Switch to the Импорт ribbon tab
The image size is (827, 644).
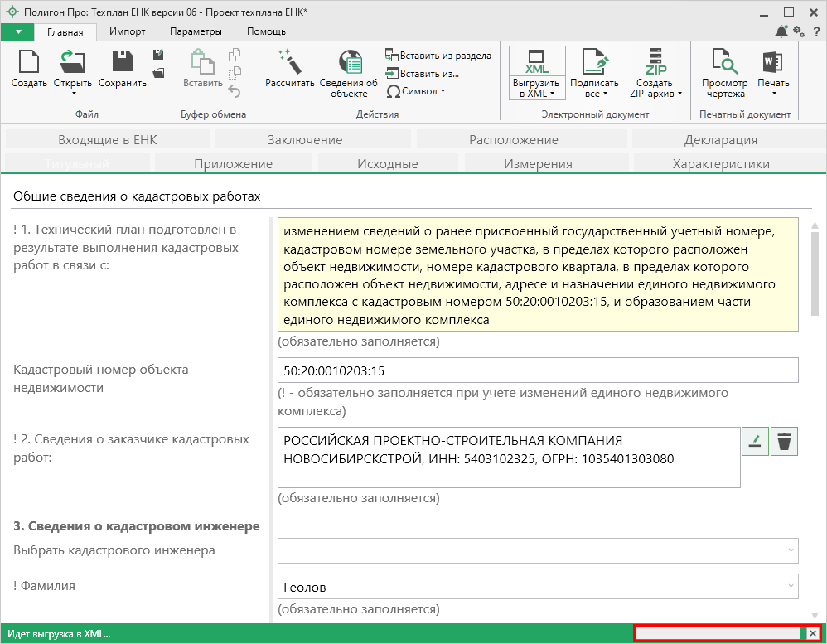click(127, 31)
